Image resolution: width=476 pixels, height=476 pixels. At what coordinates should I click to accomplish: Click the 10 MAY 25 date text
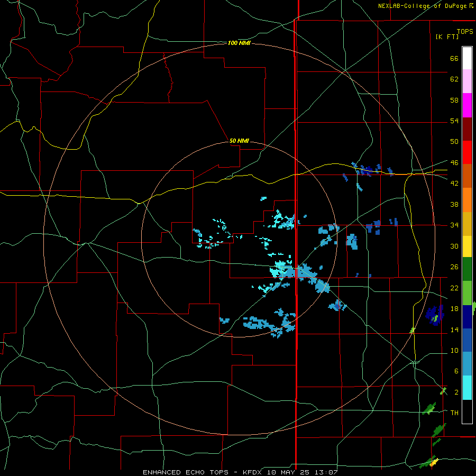pyautogui.click(x=288, y=472)
